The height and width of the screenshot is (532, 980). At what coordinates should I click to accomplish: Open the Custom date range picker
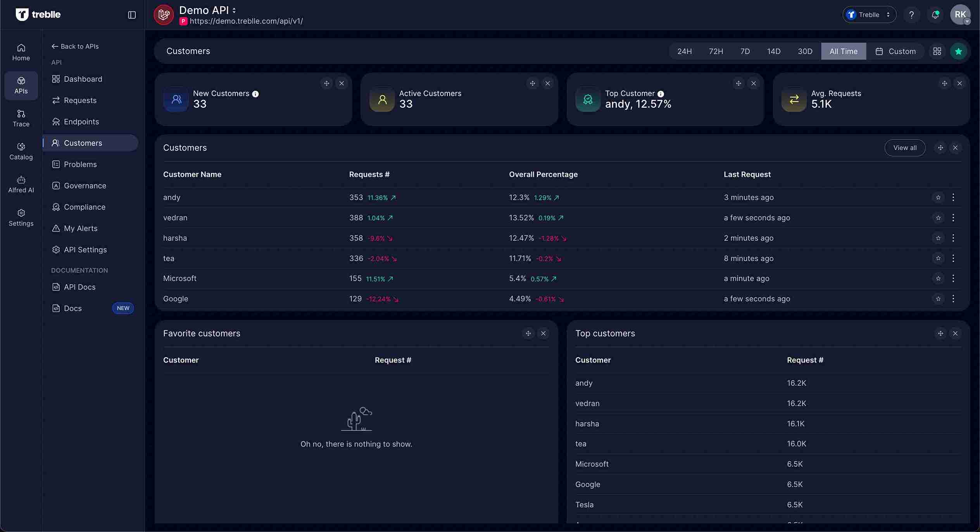[x=897, y=51]
